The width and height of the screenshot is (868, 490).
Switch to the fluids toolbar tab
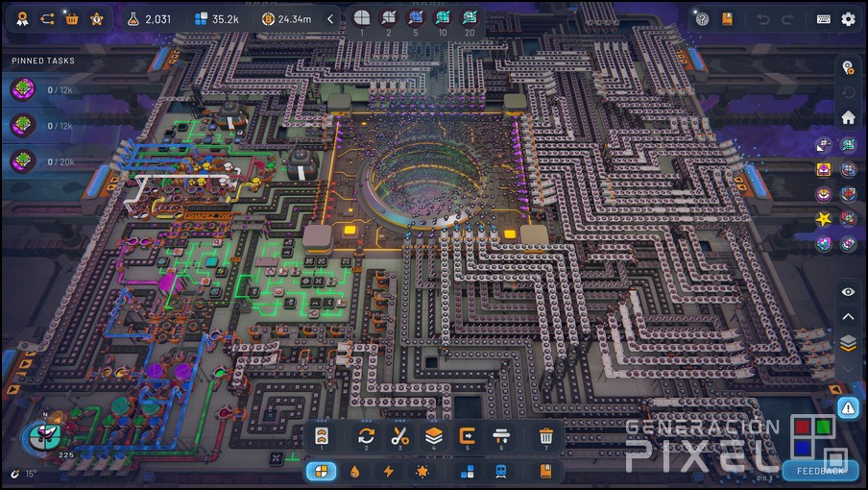355,472
